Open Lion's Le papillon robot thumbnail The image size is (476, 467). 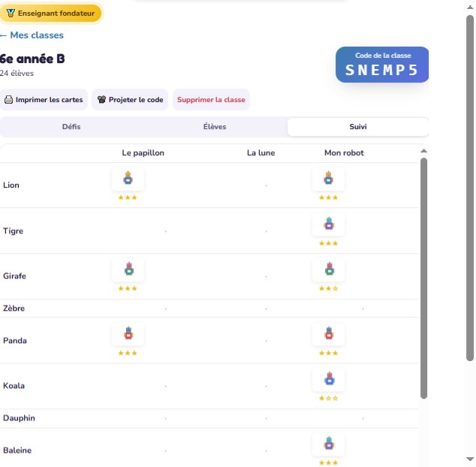128,179
